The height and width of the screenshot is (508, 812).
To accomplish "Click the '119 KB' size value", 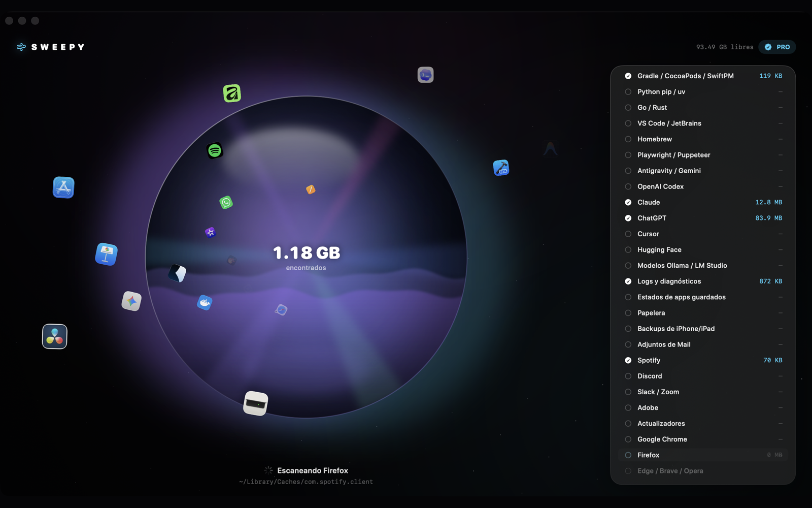I will pos(770,76).
